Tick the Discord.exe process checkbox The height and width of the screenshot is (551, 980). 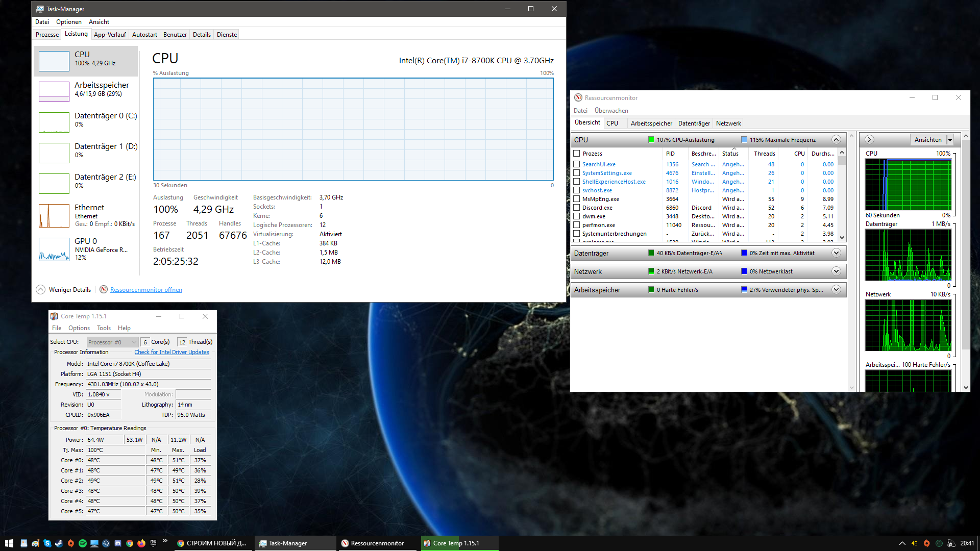pyautogui.click(x=576, y=208)
